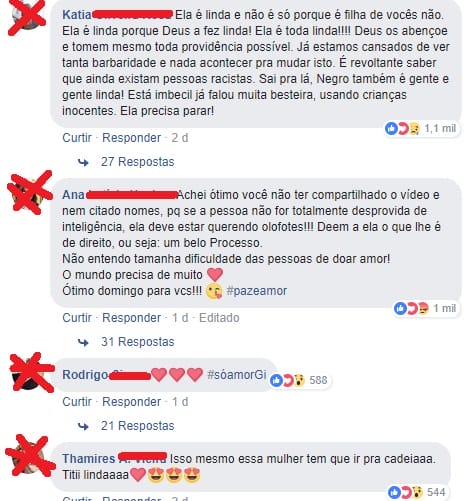Click Responder under Katia's comment
Screen dimensions: 468x501
131,138
